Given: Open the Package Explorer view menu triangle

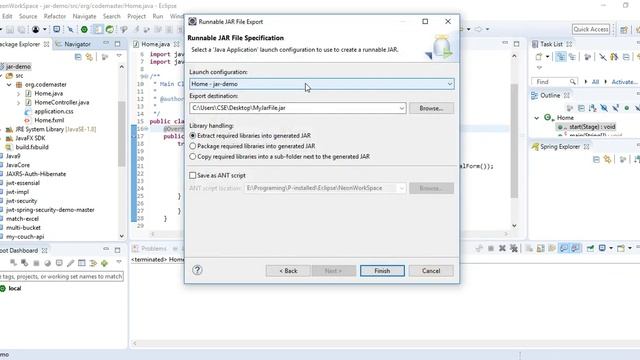Looking at the screenshot, I should (x=119, y=56).
